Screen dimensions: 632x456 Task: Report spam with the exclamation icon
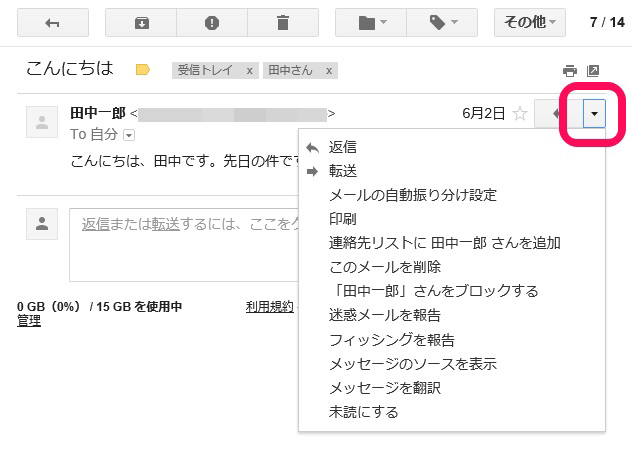tap(211, 22)
